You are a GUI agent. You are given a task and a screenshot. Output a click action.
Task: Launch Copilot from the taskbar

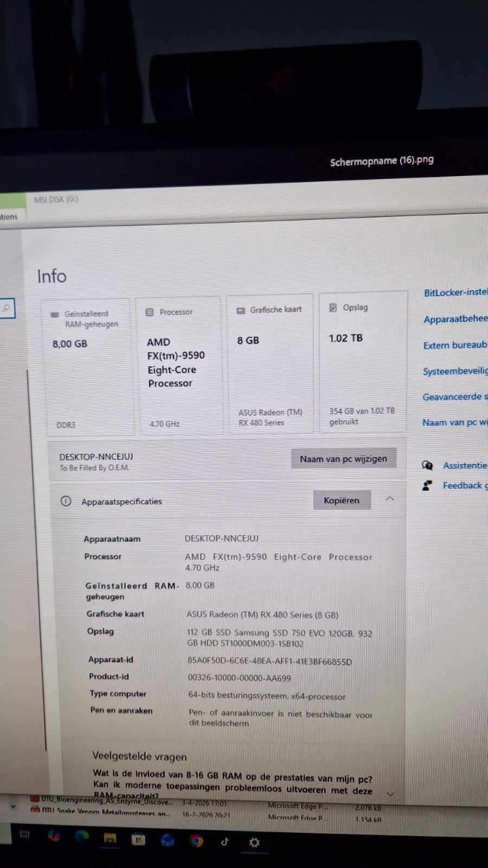tap(54, 836)
